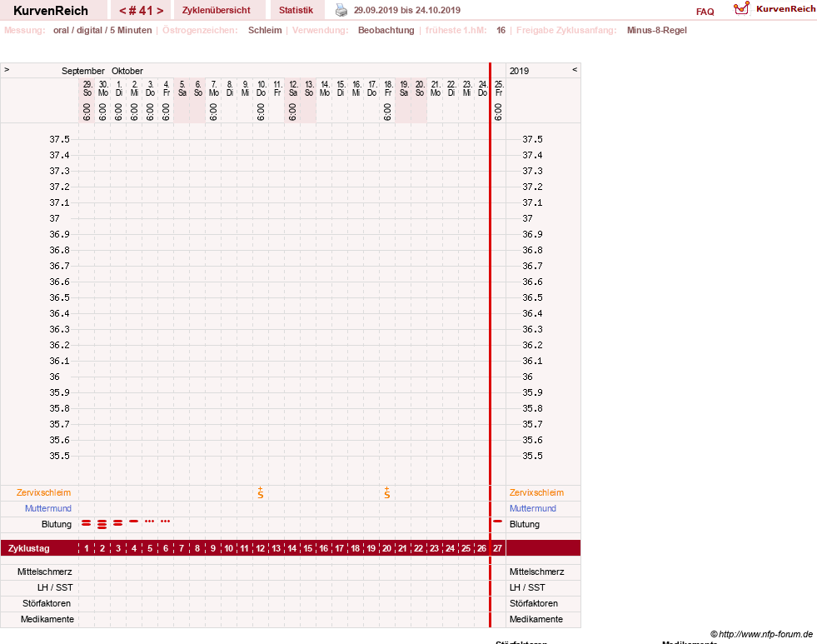Click the left Zervixschleim row label
Image resolution: width=817 pixels, height=644 pixels.
pyautogui.click(x=44, y=492)
